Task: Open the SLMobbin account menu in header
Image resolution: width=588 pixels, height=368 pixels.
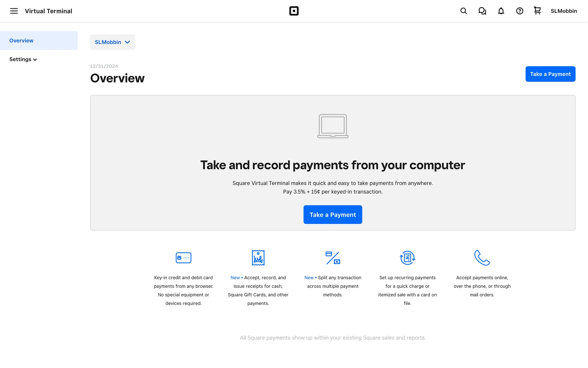Action: [563, 11]
